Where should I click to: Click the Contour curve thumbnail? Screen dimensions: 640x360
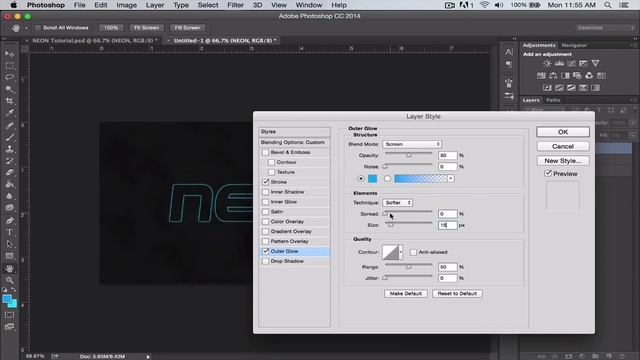click(391, 252)
